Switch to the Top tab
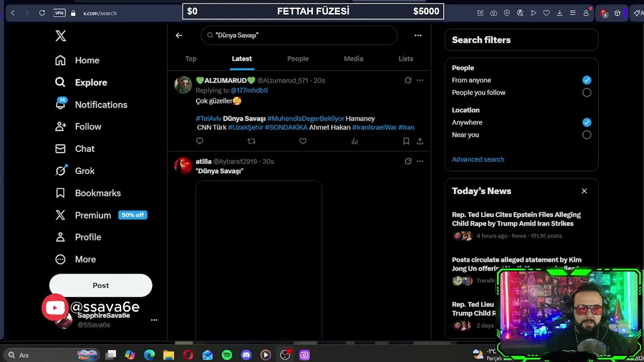The width and height of the screenshot is (644, 362). click(x=191, y=59)
